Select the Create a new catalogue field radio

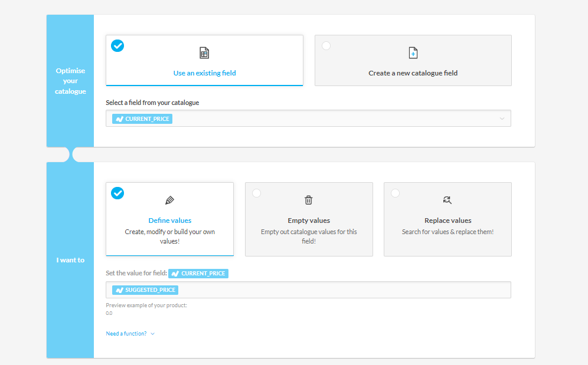point(326,45)
